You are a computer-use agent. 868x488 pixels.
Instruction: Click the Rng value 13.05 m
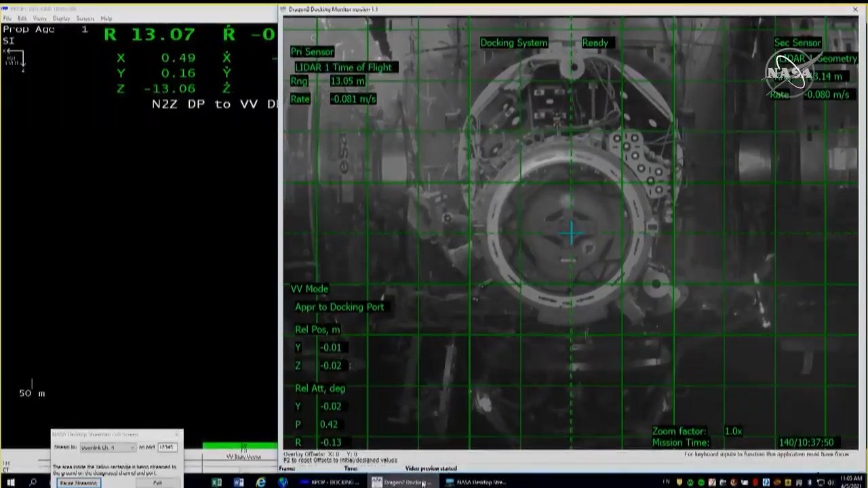[347, 81]
